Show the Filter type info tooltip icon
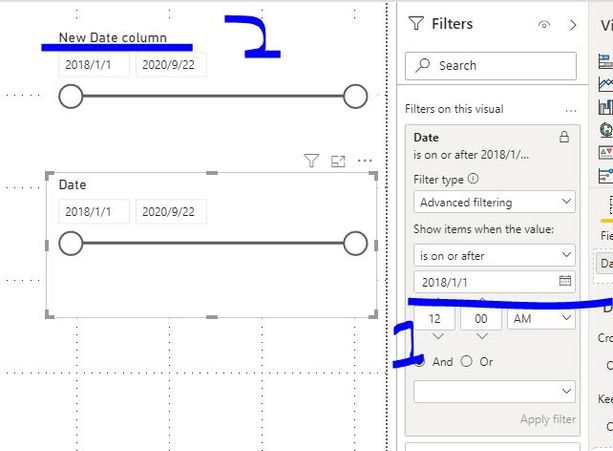The height and width of the screenshot is (451, 613). tap(473, 179)
